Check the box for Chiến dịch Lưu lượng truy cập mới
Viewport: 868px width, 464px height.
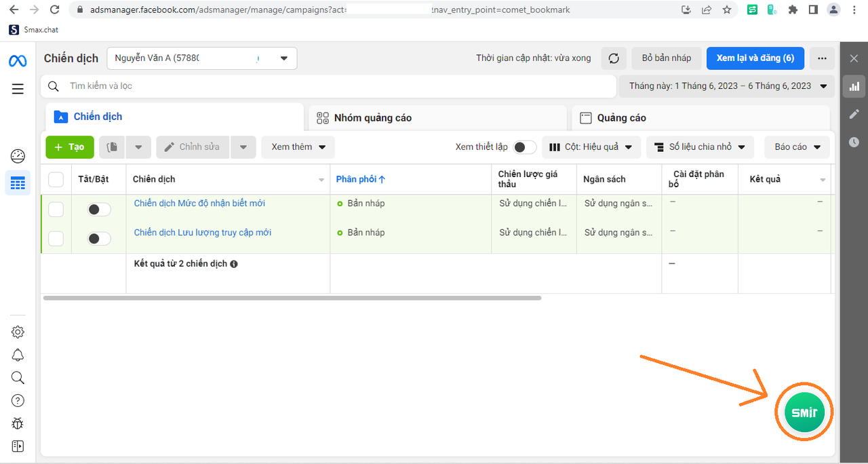click(56, 239)
